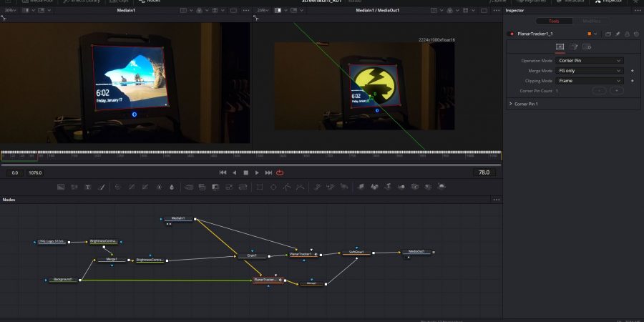Toggle loop playback button

pos(280,172)
